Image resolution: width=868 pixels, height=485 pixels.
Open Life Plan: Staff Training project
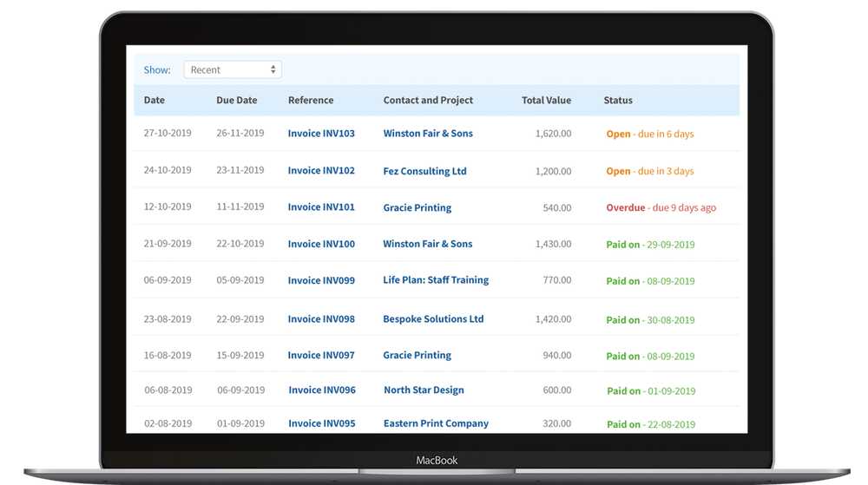tap(436, 280)
